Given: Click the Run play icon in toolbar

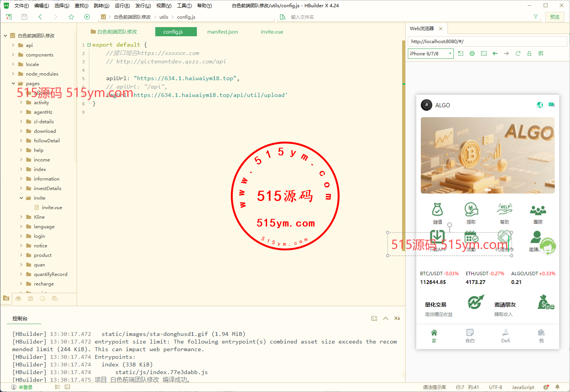Looking at the screenshot, I should (x=87, y=17).
